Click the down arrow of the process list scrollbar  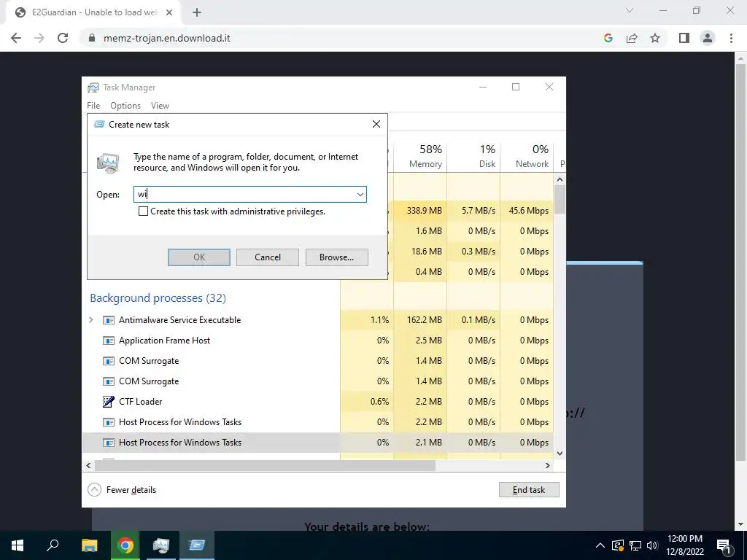coord(560,454)
